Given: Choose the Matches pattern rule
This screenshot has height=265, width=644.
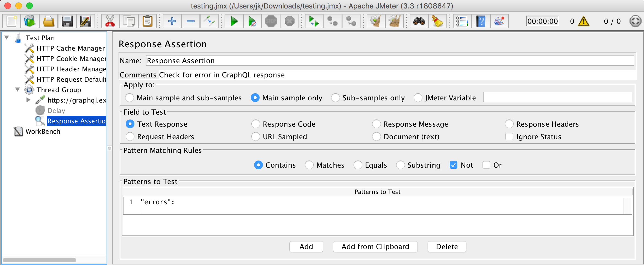Looking at the screenshot, I should (309, 165).
